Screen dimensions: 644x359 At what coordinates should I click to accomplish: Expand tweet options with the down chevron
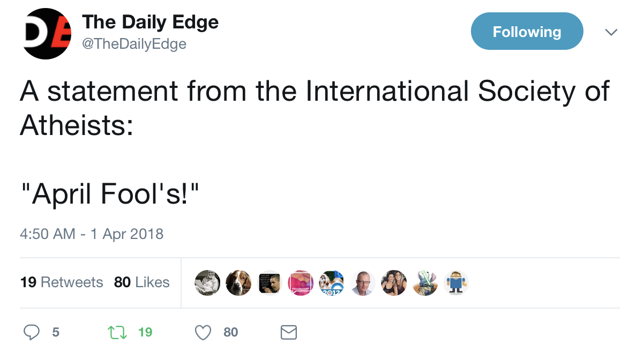pyautogui.click(x=611, y=32)
